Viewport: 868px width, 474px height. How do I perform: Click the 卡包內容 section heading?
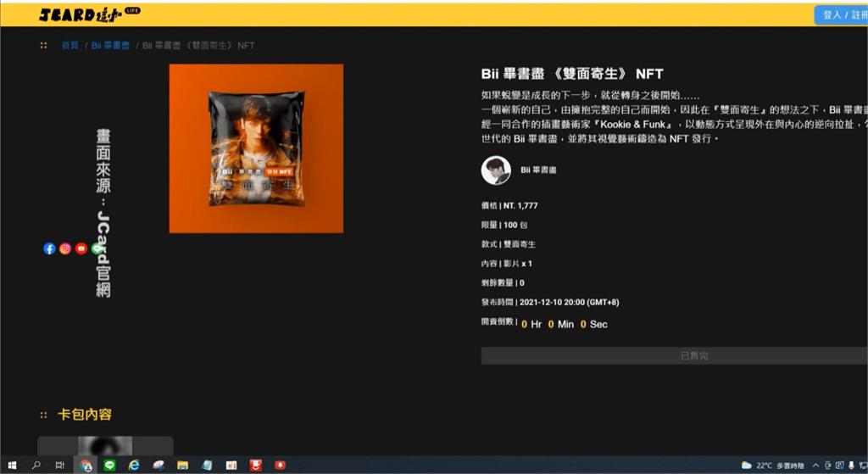[84, 415]
